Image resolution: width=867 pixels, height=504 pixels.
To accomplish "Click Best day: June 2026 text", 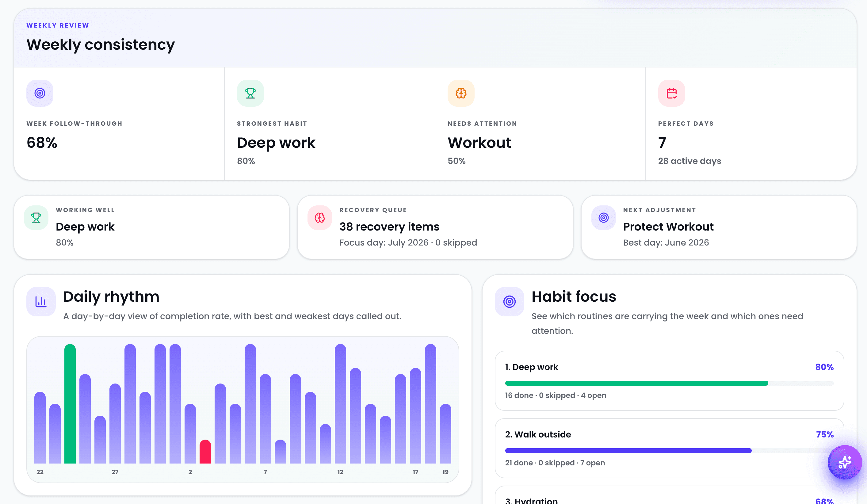I will [x=666, y=242].
